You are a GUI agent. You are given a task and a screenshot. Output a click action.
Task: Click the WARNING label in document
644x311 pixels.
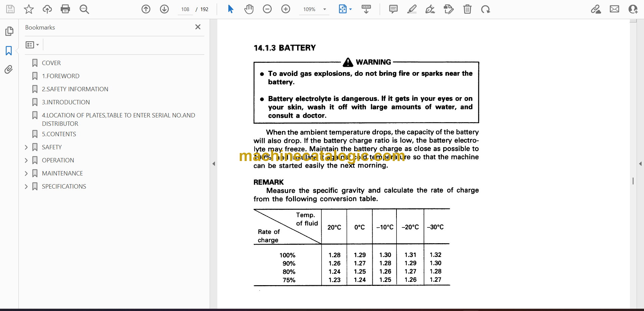coord(373,62)
